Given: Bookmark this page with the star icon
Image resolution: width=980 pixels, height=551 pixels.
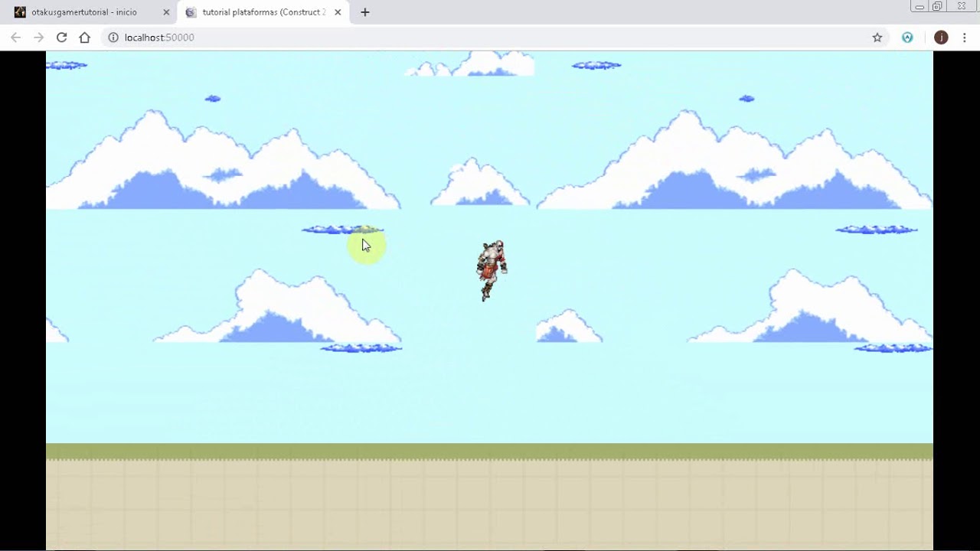Looking at the screenshot, I should [x=877, y=37].
